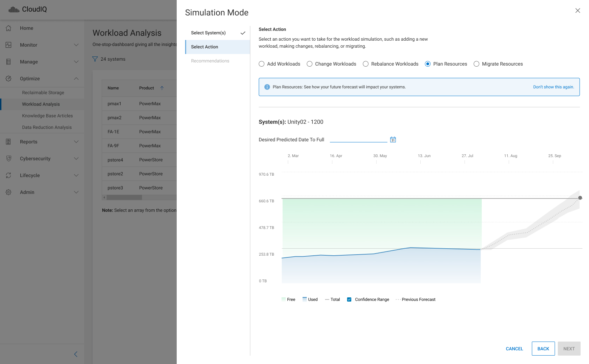Viewport: 589px width, 364px height.
Task: Go to the Select System(s) step
Action: (x=217, y=33)
